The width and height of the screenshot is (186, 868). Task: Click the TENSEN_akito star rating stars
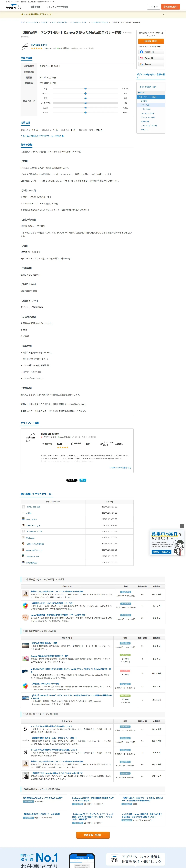[37, 48]
